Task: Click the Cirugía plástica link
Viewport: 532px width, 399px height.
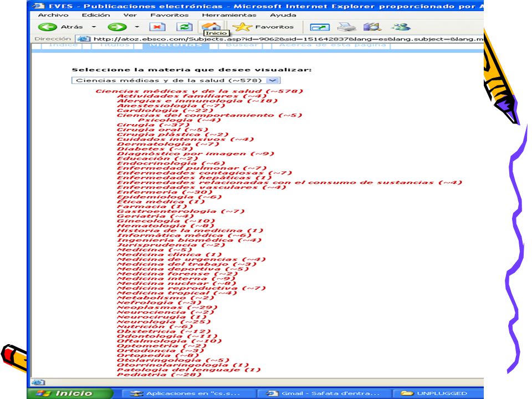Action: pyautogui.click(x=173, y=134)
